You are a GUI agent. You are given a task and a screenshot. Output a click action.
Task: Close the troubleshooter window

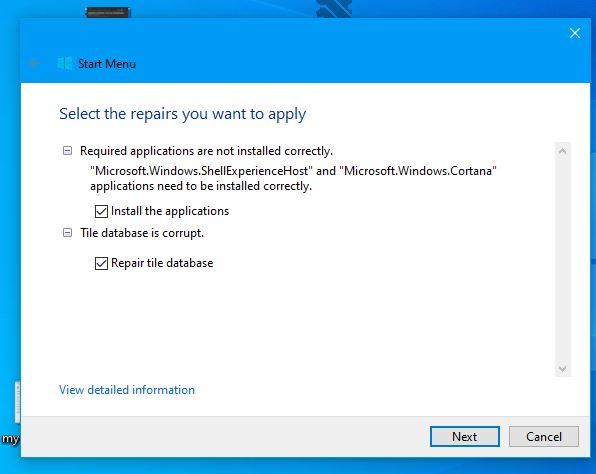575,33
